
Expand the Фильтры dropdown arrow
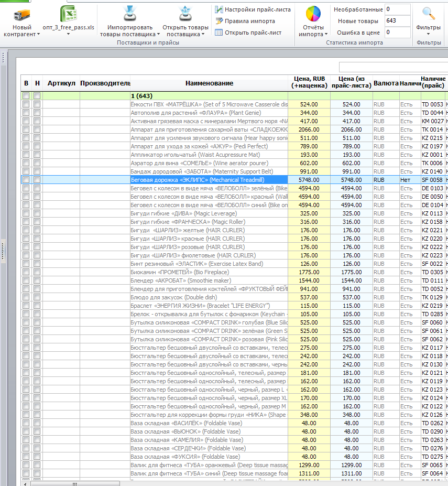point(429,34)
